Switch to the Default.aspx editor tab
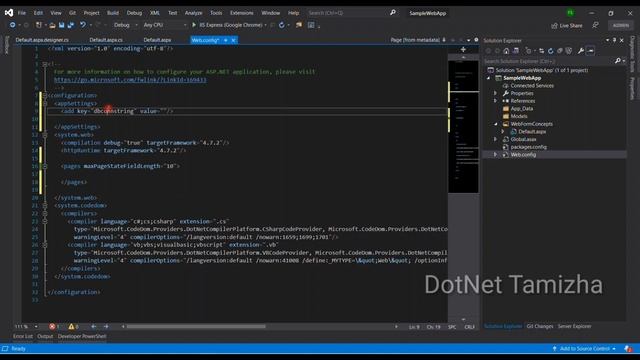This screenshot has width=640, height=360. (x=158, y=40)
